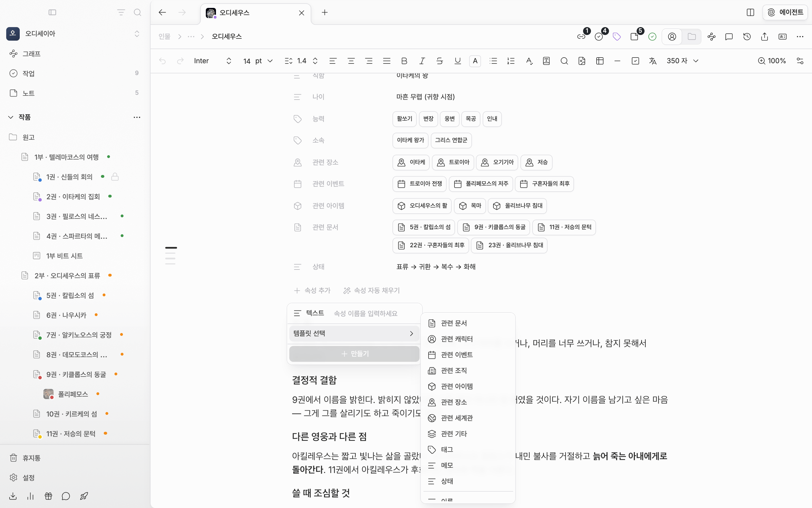Open the Inter font dropdown

(x=212, y=61)
